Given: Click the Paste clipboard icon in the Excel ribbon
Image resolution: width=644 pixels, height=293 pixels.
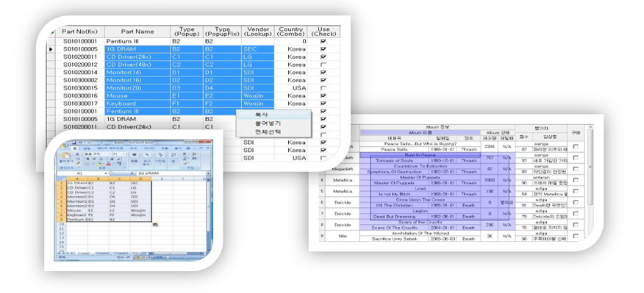Looking at the screenshot, I should point(66,156).
